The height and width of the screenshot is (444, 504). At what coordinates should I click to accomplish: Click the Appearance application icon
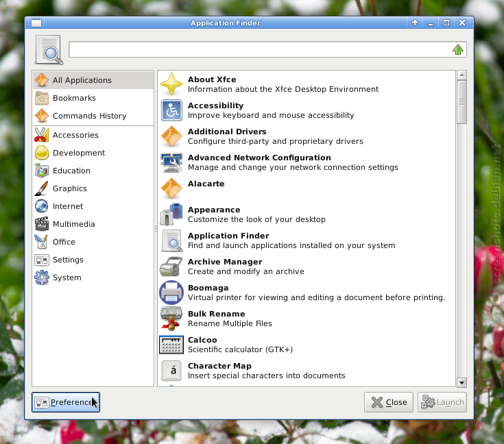171,214
